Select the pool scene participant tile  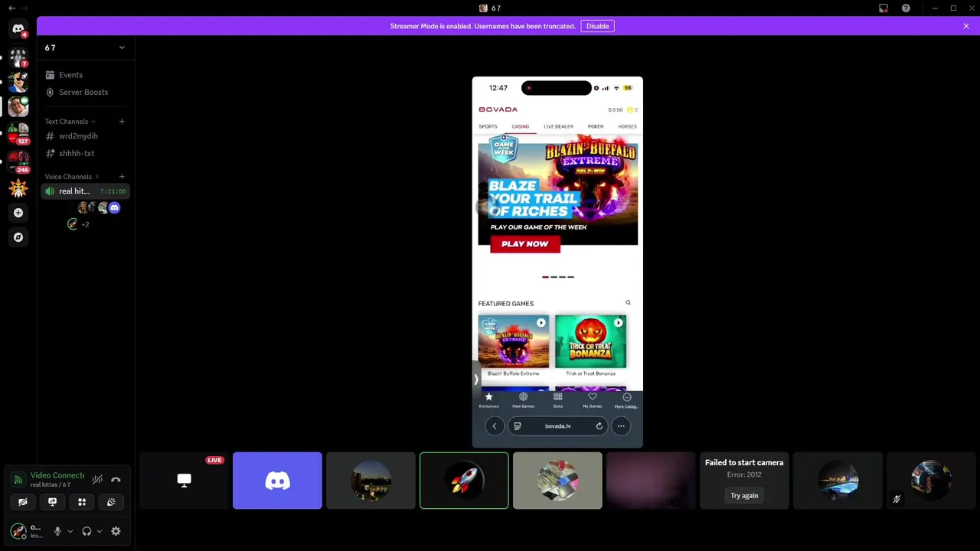838,481
